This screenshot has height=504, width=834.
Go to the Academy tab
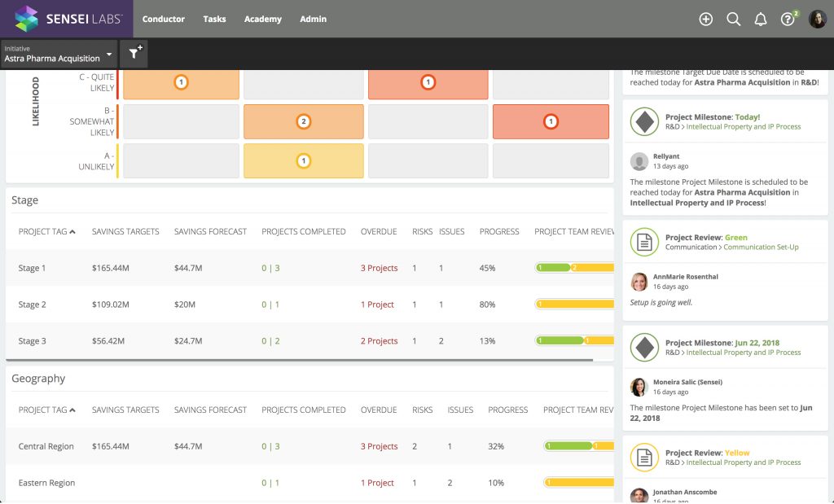(262, 20)
